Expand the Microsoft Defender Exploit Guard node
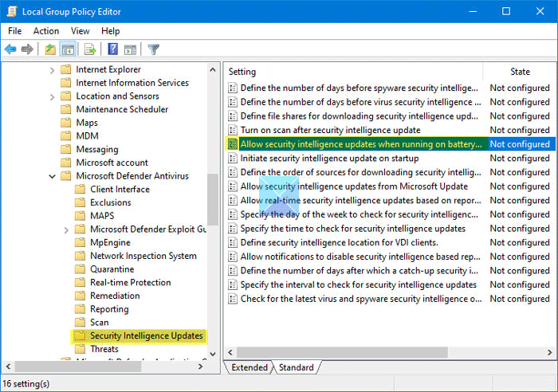Image resolution: width=558 pixels, height=392 pixels. (66, 229)
